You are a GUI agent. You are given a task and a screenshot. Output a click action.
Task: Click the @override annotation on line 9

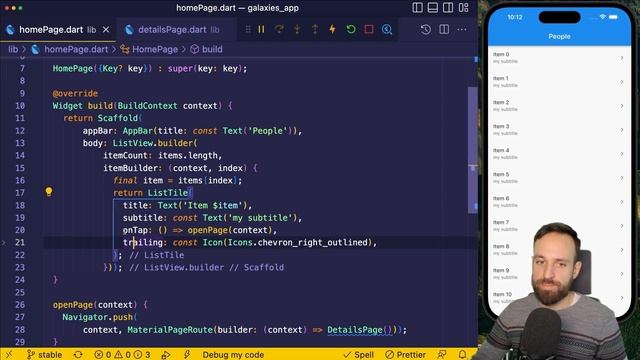75,93
